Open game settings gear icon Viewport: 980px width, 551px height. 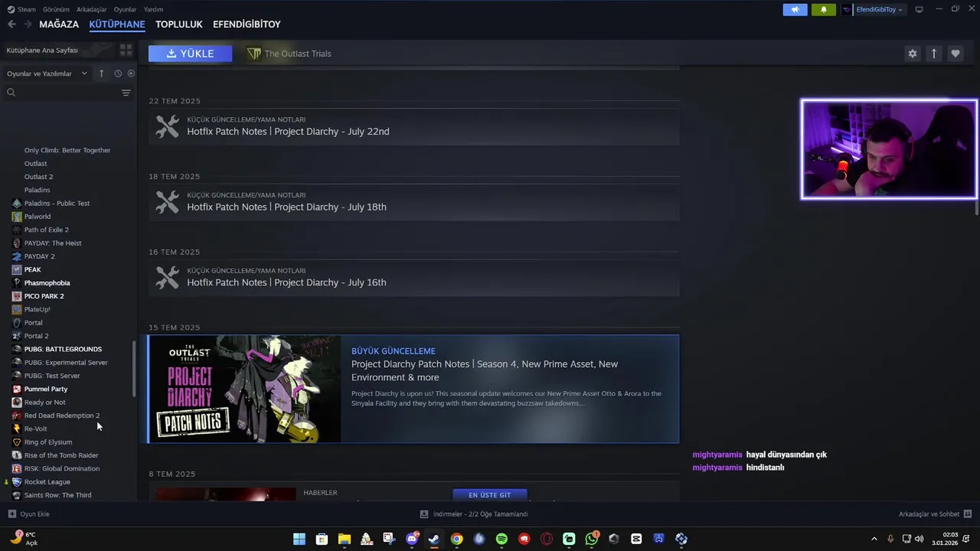click(912, 54)
